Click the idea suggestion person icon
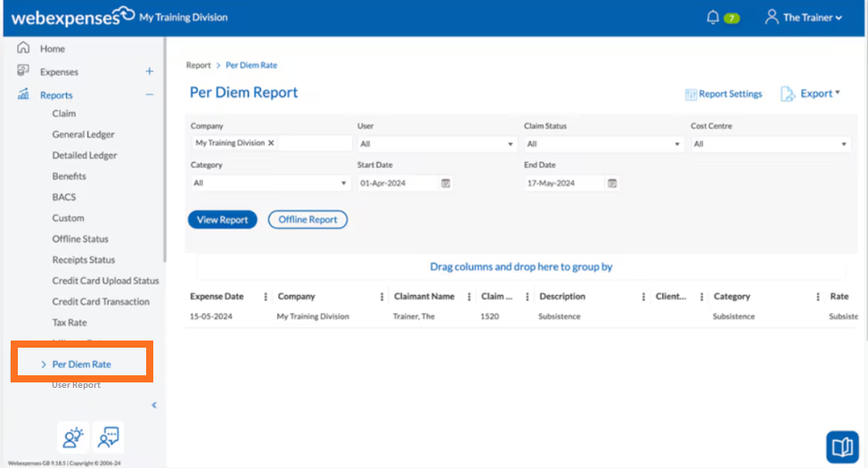Image resolution: width=868 pixels, height=468 pixels. click(x=72, y=438)
